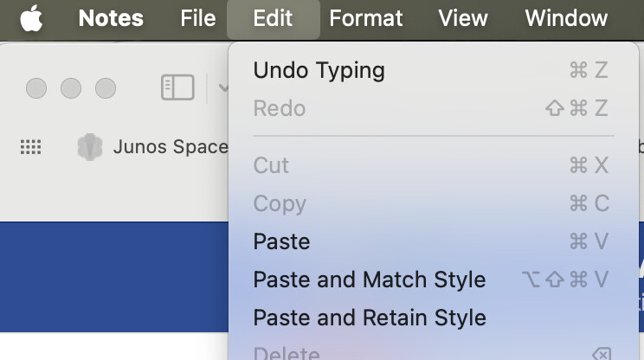This screenshot has width=644, height=360.
Task: Choose the plain Paste command
Action: click(x=281, y=241)
